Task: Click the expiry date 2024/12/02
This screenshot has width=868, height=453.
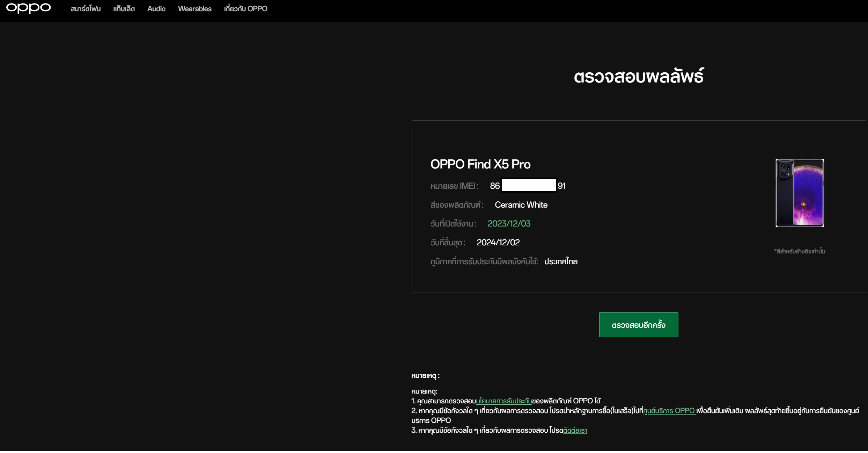Action: (498, 243)
